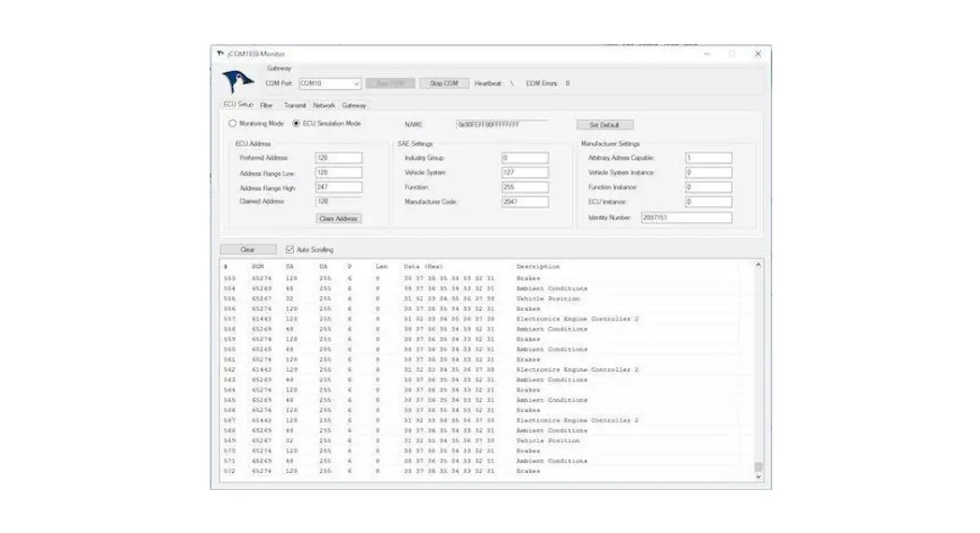The height and width of the screenshot is (533, 980).
Task: Focus the Manufacturer Code input field
Action: point(524,201)
